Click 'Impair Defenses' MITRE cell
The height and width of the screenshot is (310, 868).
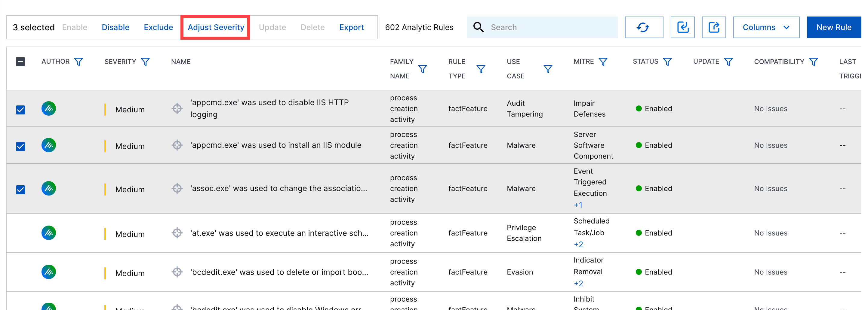tap(590, 108)
